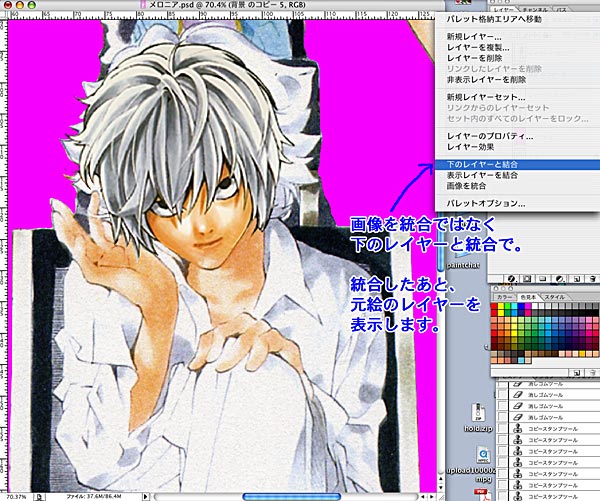Screen dimensions: 600x501
Task: Select レイヤーを削除 menu entry
Action: click(517, 58)
